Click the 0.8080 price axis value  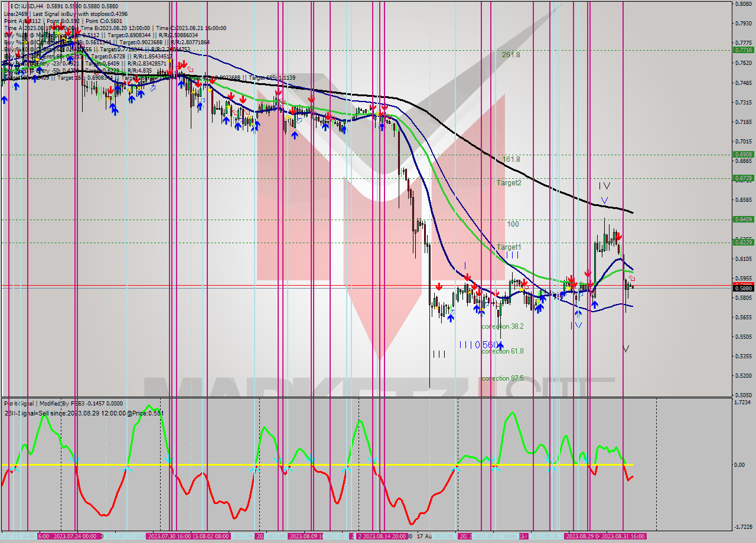click(x=743, y=4)
